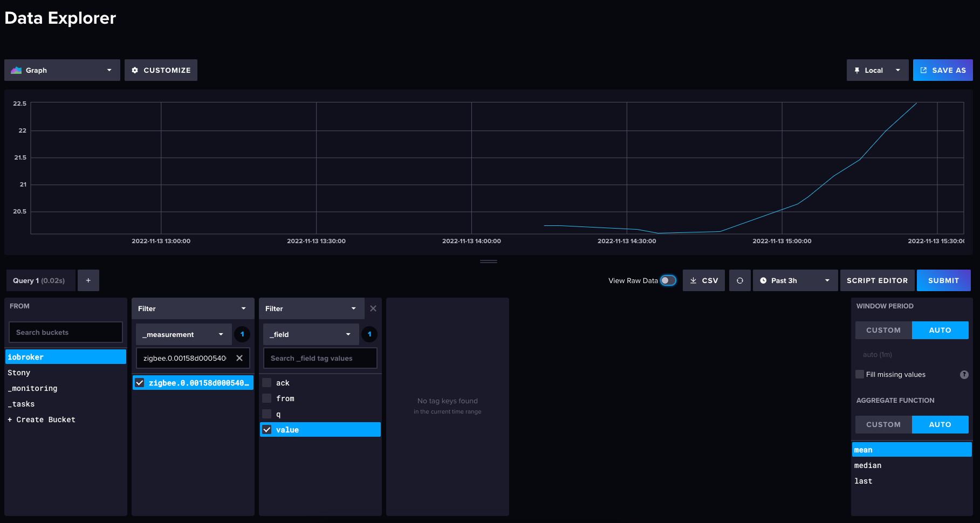Select Custom for Window Period

[883, 330]
